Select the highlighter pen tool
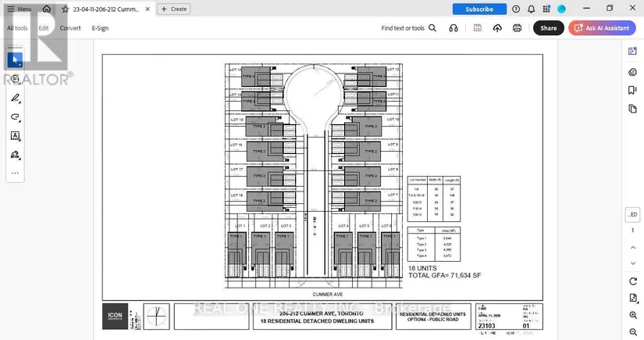Screen dimensions: 644x340 [15, 98]
